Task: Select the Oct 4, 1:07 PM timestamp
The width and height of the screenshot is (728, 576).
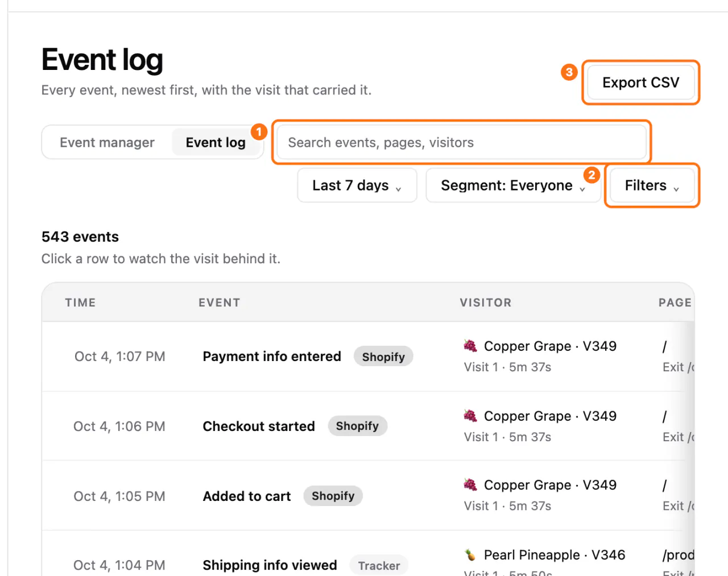Action: (x=119, y=357)
